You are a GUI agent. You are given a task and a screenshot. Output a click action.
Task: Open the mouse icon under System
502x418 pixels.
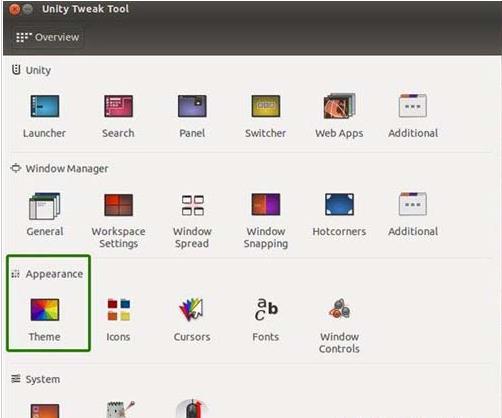[192, 409]
